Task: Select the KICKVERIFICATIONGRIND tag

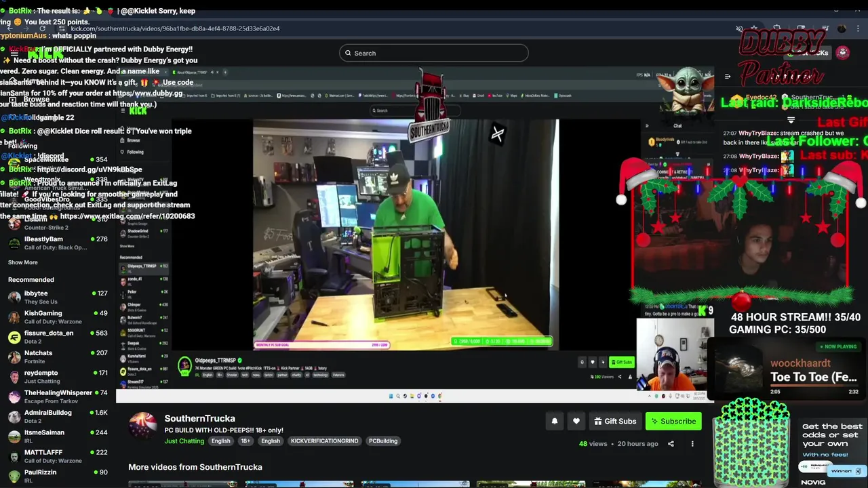Action: [x=324, y=441]
